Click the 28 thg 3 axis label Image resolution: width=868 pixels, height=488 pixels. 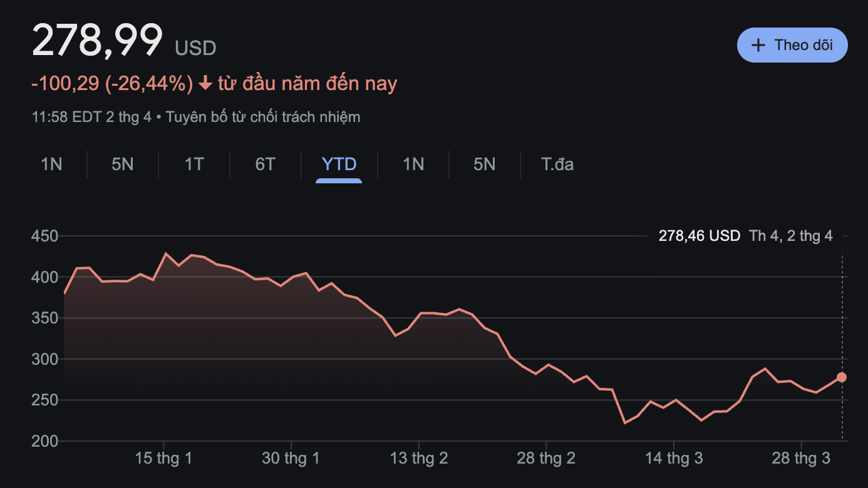tap(801, 458)
